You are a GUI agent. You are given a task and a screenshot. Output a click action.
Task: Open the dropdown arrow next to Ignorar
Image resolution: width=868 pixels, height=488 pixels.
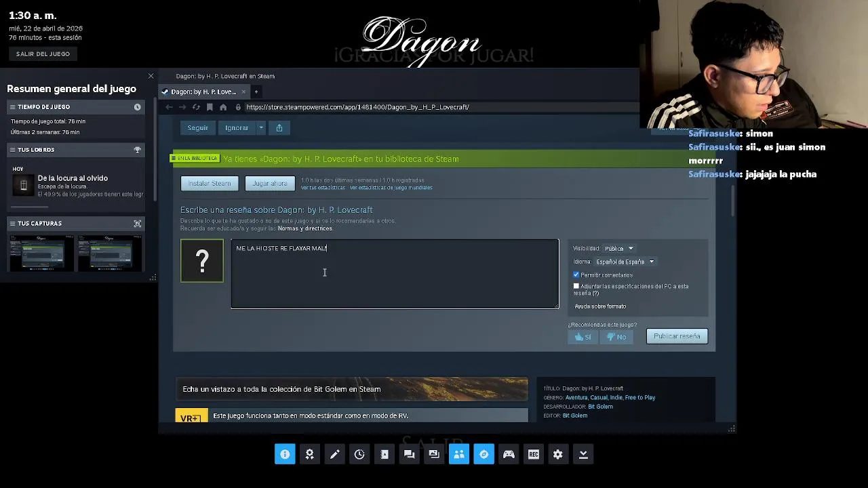(261, 127)
